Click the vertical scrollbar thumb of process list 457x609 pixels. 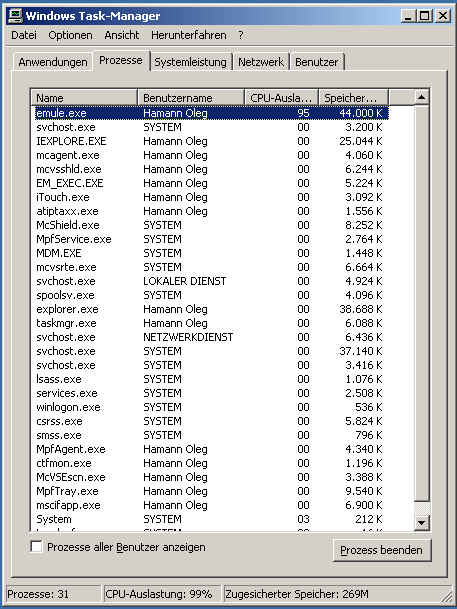[422, 303]
